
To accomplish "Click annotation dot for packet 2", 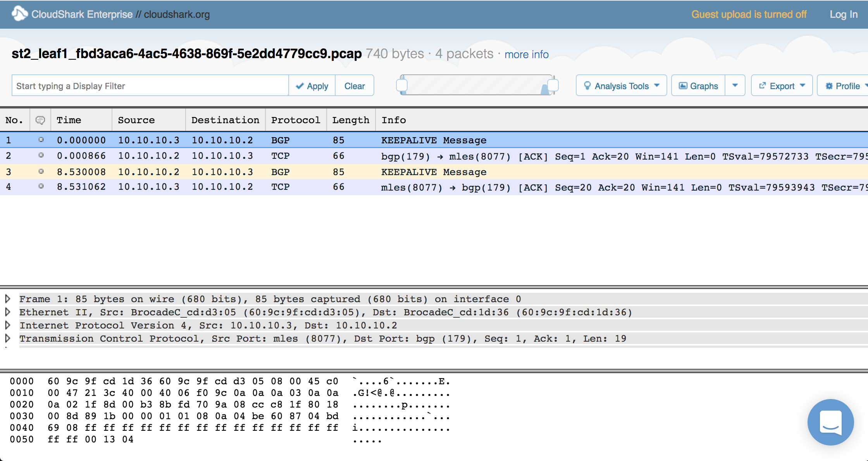I will pyautogui.click(x=41, y=155).
